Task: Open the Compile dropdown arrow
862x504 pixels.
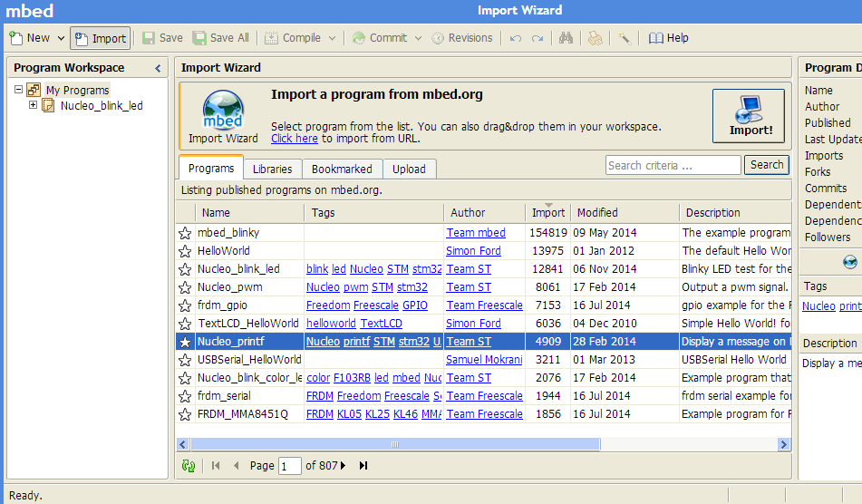Action: click(332, 38)
